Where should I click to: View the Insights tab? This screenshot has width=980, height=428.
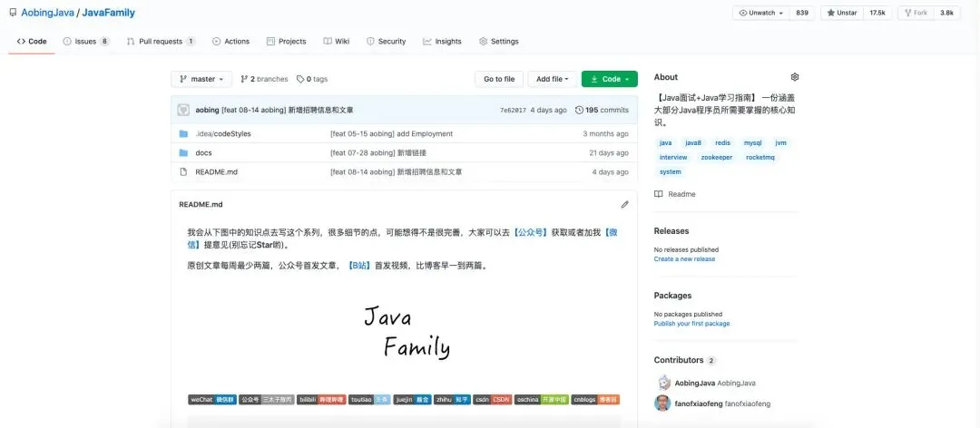(x=442, y=41)
